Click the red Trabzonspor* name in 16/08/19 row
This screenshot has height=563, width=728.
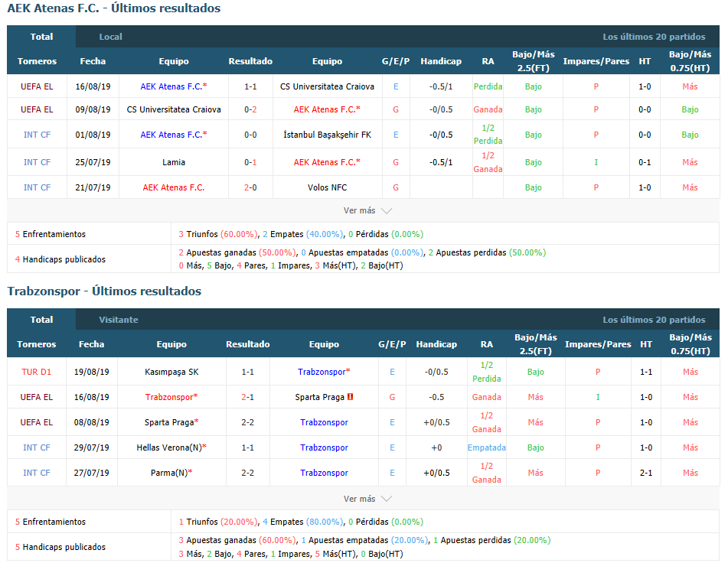[x=171, y=397]
